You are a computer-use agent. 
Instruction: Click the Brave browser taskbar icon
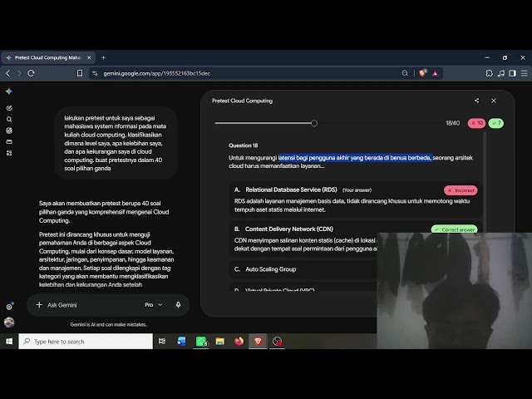click(259, 341)
